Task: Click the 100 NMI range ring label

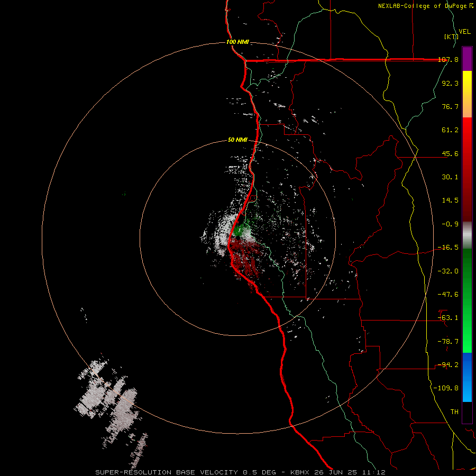Action: 237,42
